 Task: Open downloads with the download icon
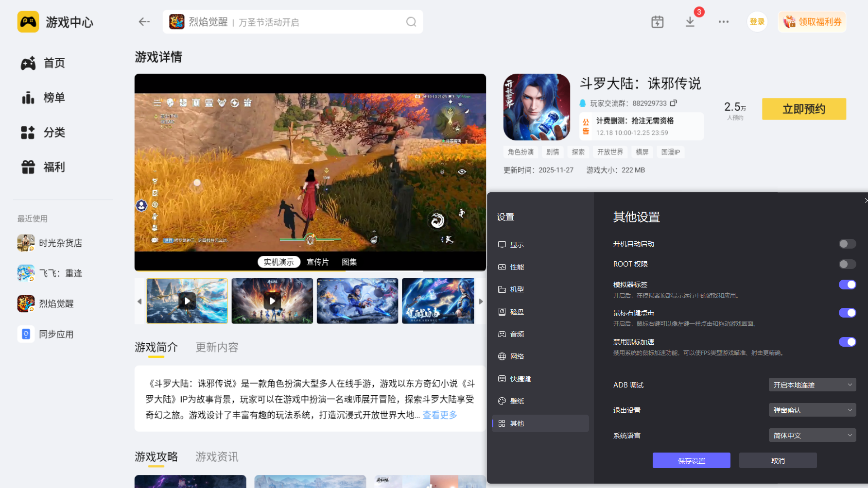pos(690,22)
